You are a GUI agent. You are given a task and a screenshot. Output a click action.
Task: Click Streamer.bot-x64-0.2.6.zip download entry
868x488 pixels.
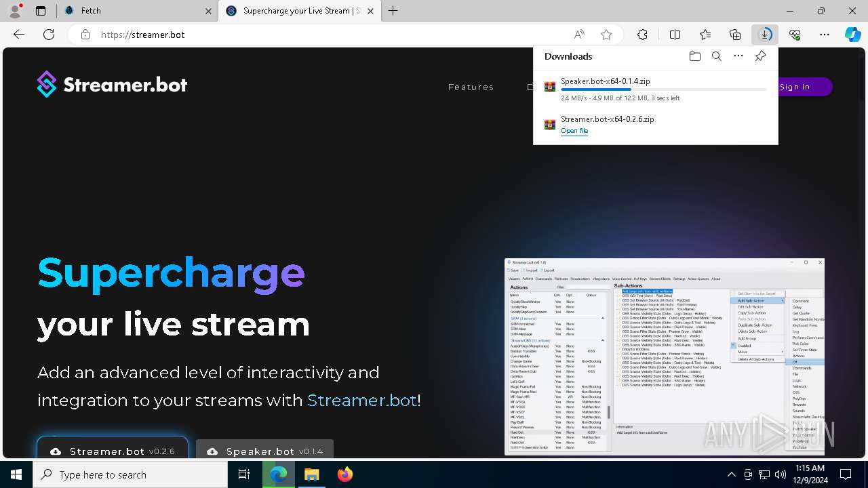[655, 125]
